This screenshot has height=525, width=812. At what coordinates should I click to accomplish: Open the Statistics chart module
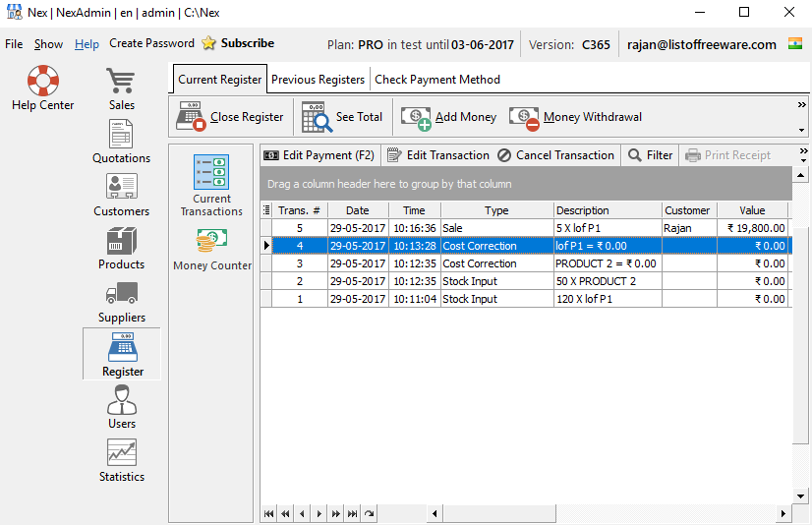coord(122,461)
